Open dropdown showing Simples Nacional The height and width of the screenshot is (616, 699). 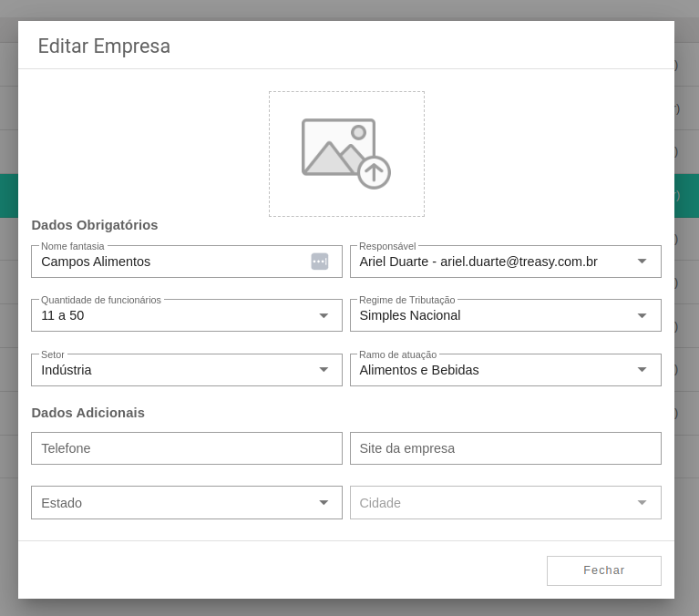pyautogui.click(x=506, y=315)
